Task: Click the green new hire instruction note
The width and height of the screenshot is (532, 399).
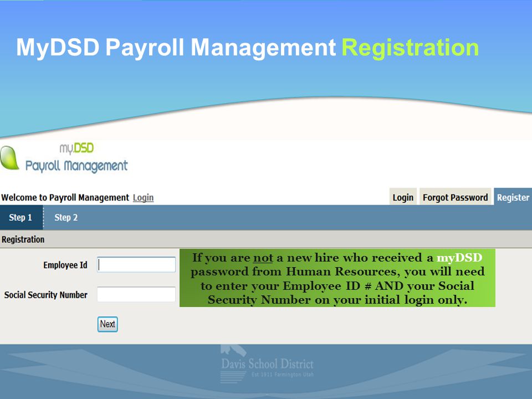Action: point(337,278)
